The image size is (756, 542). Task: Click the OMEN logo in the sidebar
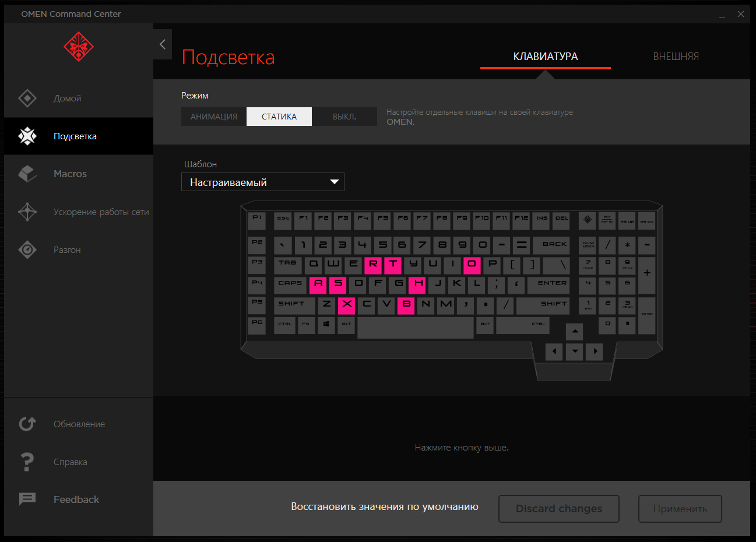coord(79,47)
